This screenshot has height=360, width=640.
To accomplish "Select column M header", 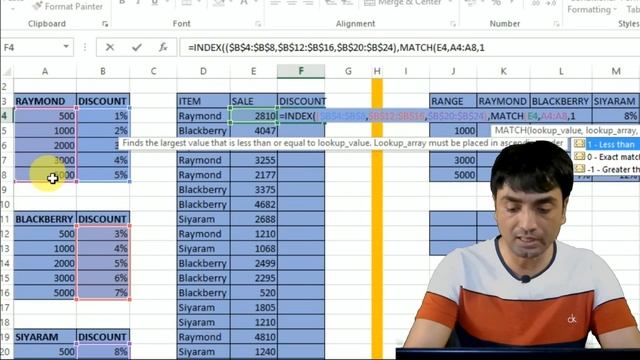I will pyautogui.click(x=616, y=71).
